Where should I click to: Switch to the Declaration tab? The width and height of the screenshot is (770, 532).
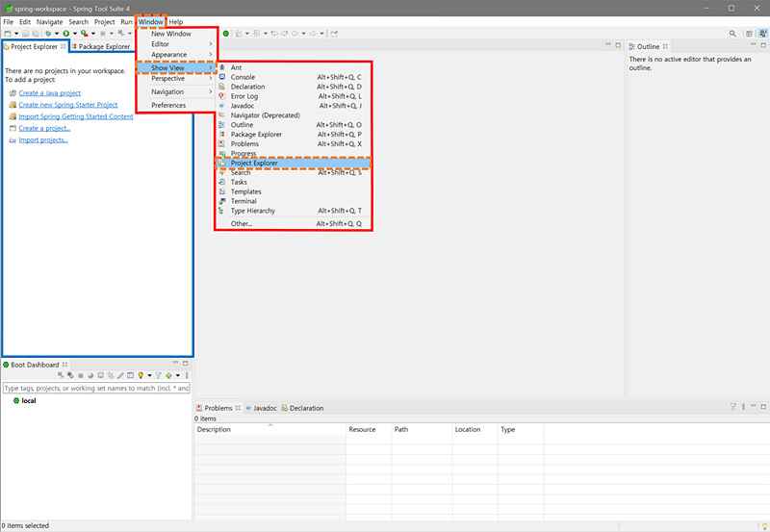coord(302,408)
